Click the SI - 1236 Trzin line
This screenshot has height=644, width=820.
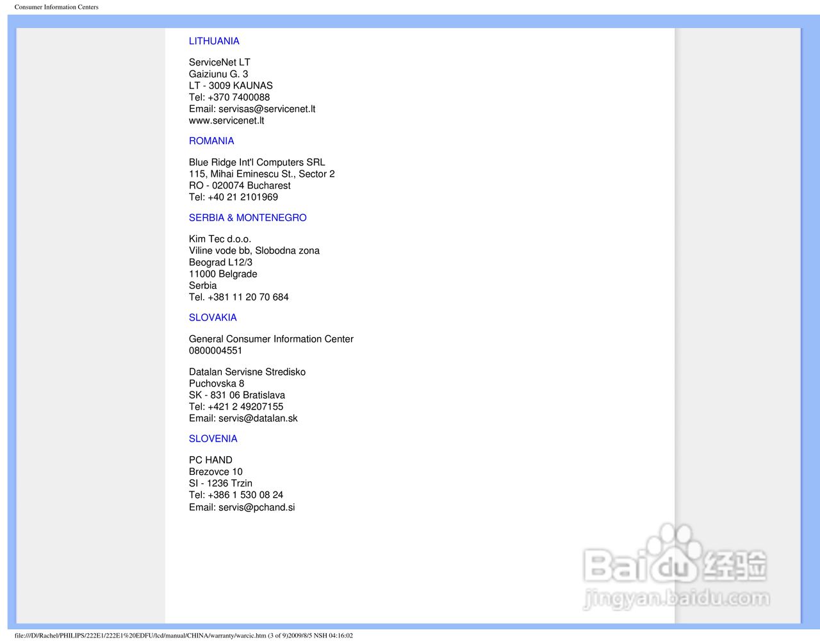(x=220, y=484)
